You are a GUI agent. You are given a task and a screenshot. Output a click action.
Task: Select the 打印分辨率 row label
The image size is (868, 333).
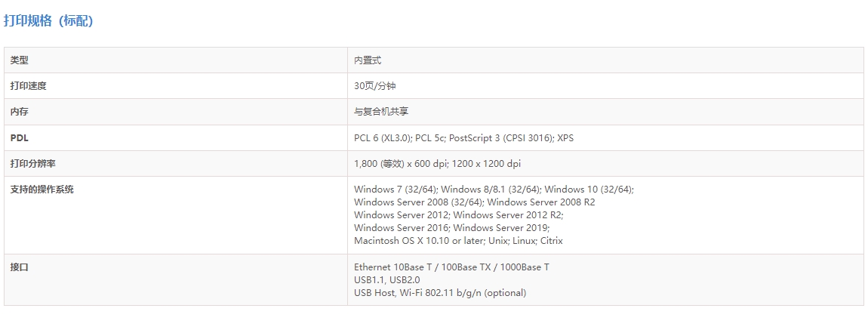[33, 164]
